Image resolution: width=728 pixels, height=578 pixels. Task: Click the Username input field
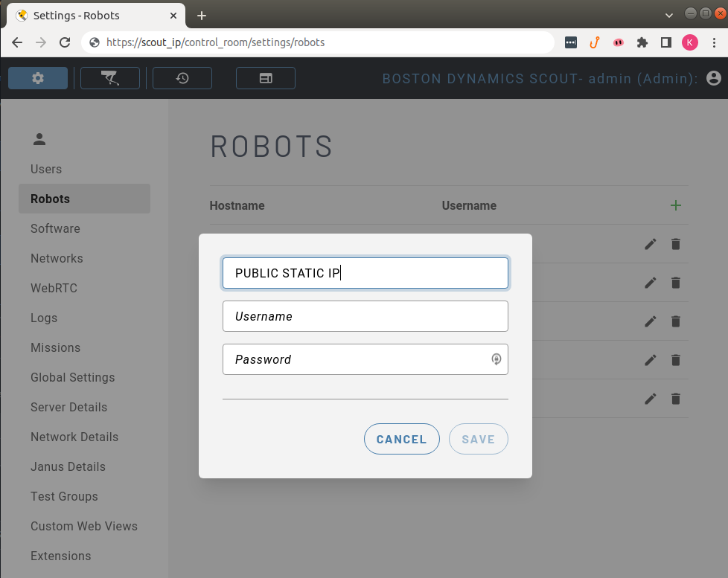click(365, 316)
